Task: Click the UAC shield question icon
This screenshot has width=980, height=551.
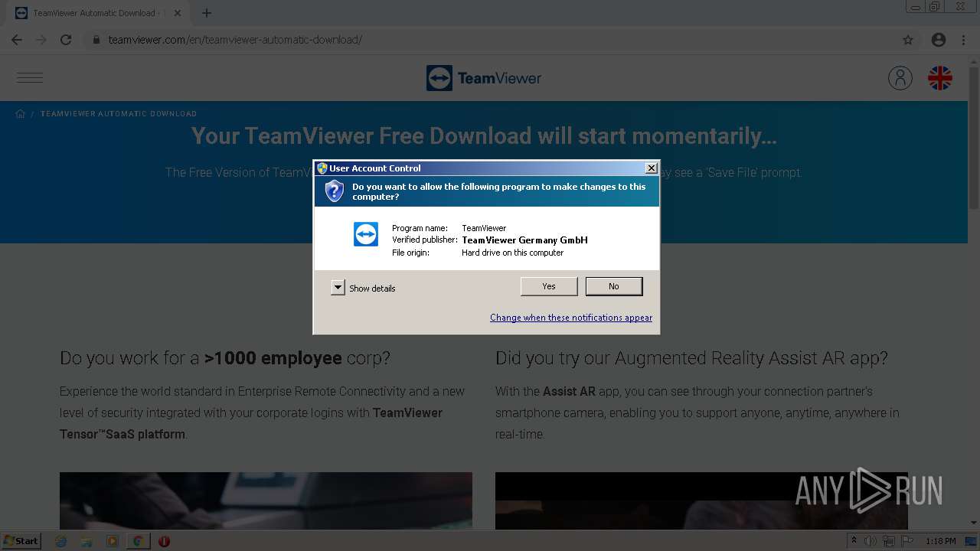Action: coord(335,191)
